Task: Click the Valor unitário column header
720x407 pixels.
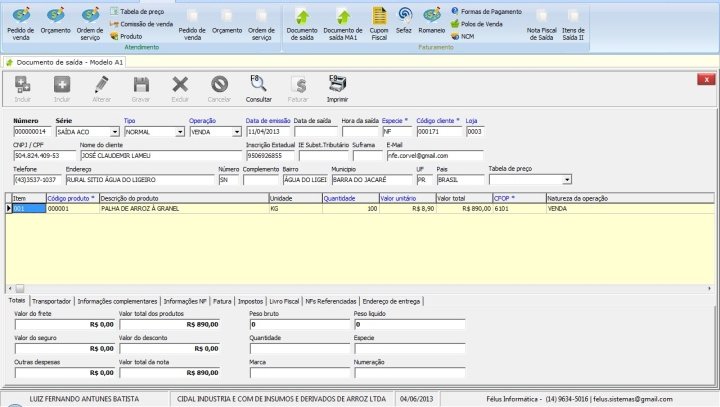Action: click(407, 198)
